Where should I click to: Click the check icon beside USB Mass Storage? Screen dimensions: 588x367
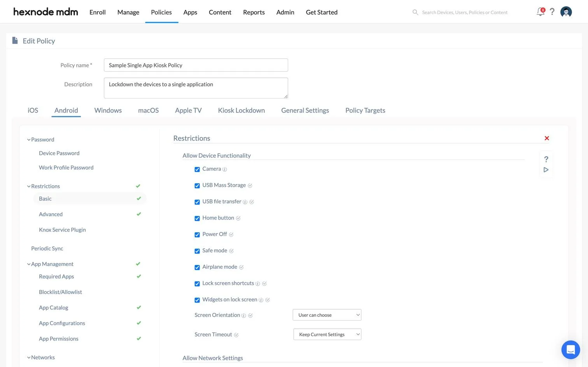(250, 186)
